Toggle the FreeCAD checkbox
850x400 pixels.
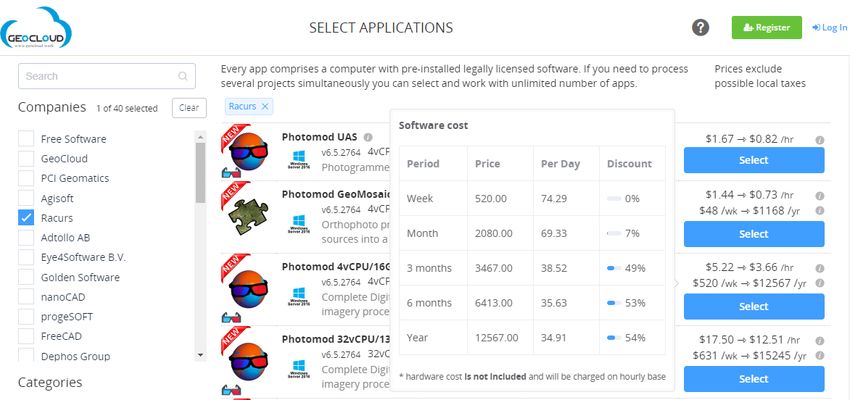pyautogui.click(x=26, y=336)
